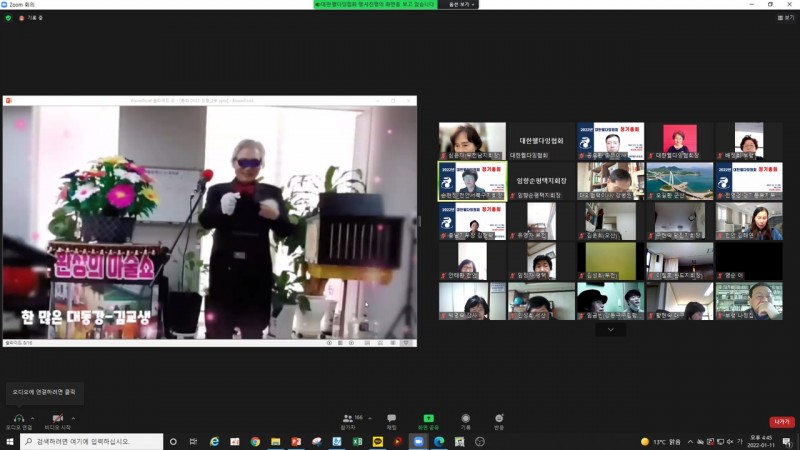Screen dimensions: 800x450
Task: Click the Join Audio headphone icon
Action: [18, 418]
